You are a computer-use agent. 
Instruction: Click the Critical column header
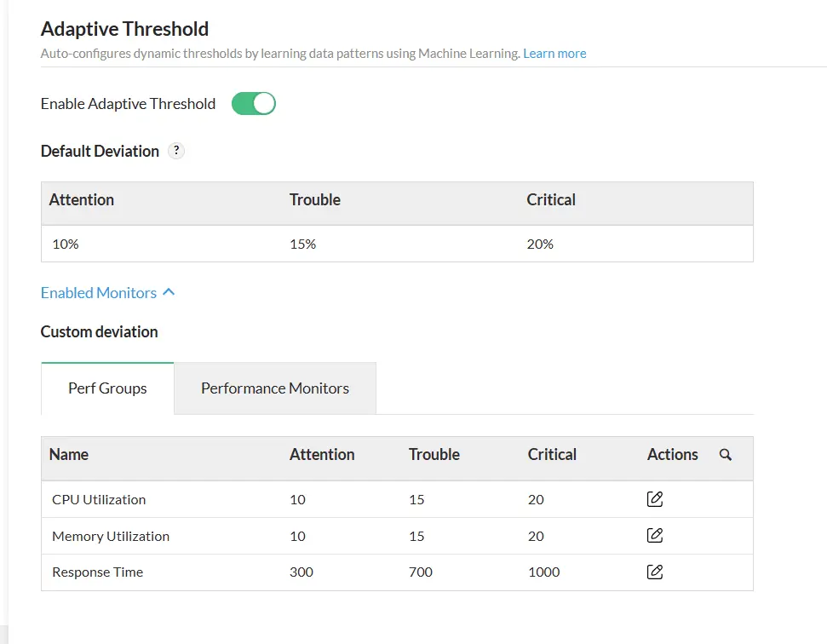point(551,455)
